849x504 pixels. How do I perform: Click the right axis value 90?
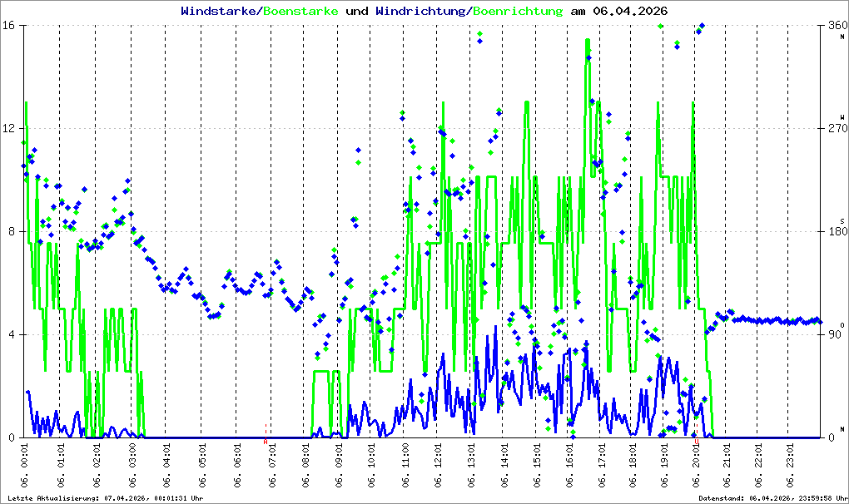click(835, 334)
